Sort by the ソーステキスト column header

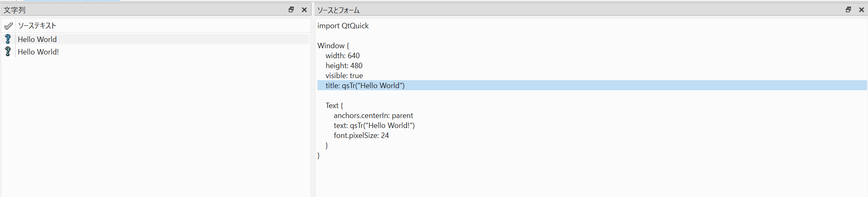click(37, 26)
